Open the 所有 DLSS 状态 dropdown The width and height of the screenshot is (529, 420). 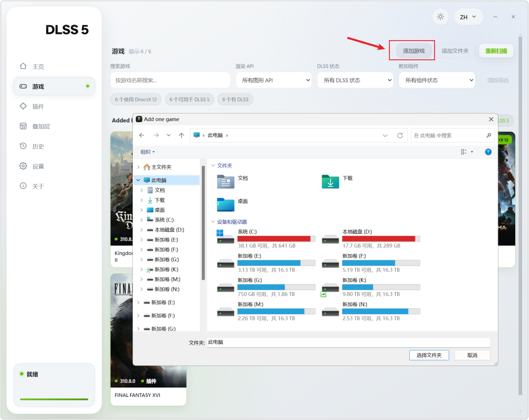(355, 80)
